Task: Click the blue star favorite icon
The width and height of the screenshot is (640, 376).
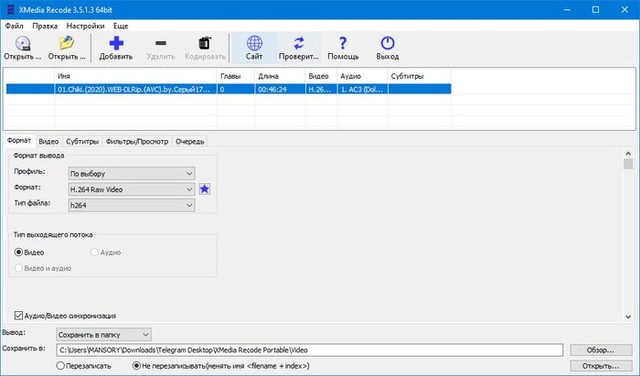Action: (204, 189)
